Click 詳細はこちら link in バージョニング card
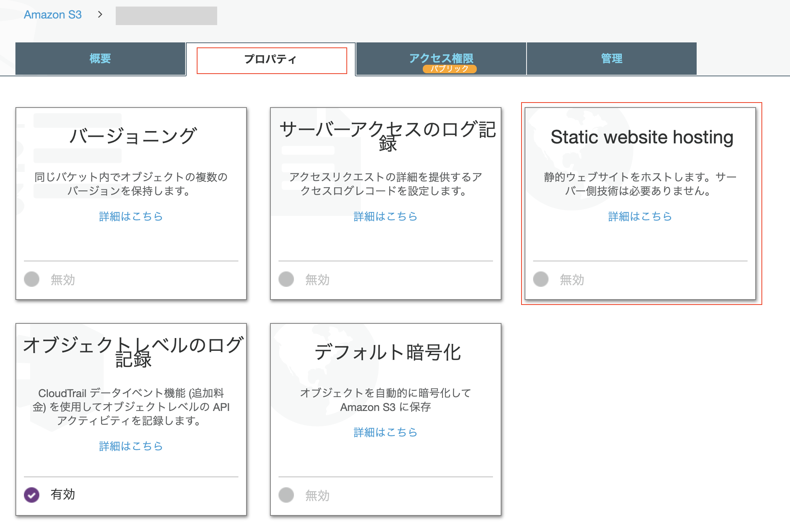The width and height of the screenshot is (790, 532). 131,216
